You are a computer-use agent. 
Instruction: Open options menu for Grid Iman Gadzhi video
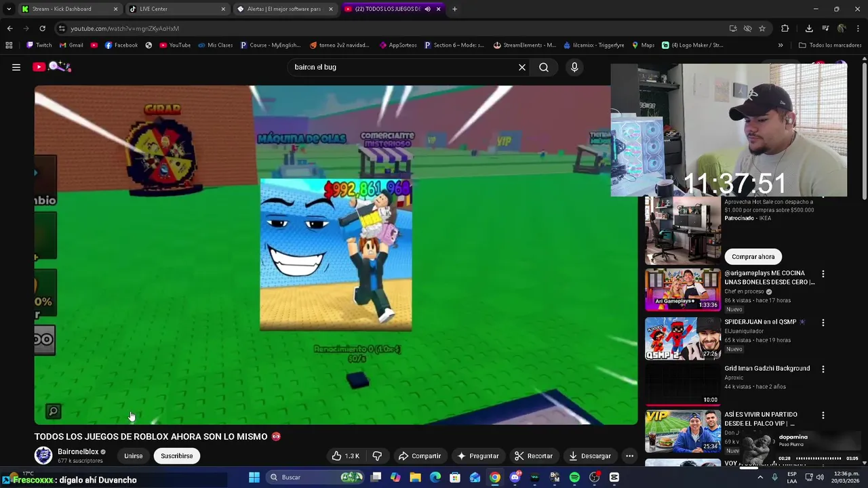[x=823, y=369]
